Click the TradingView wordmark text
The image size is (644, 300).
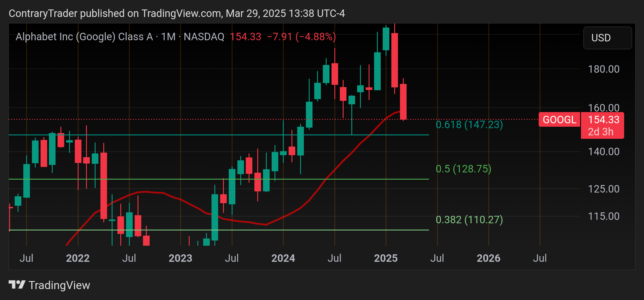tap(59, 285)
